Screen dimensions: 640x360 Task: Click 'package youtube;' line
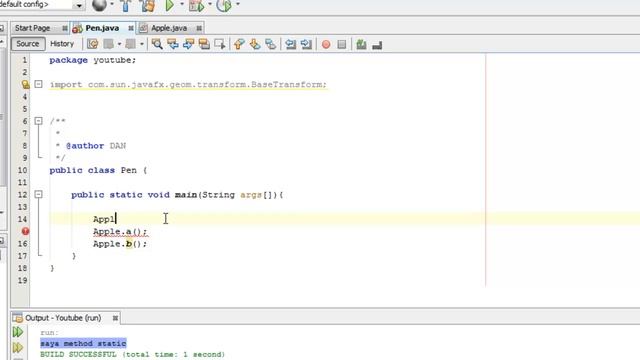(93, 60)
